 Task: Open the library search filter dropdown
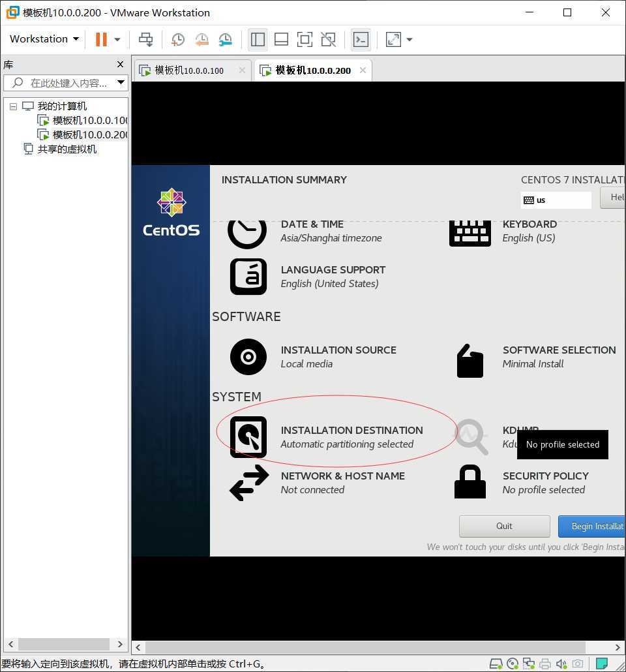click(x=121, y=82)
